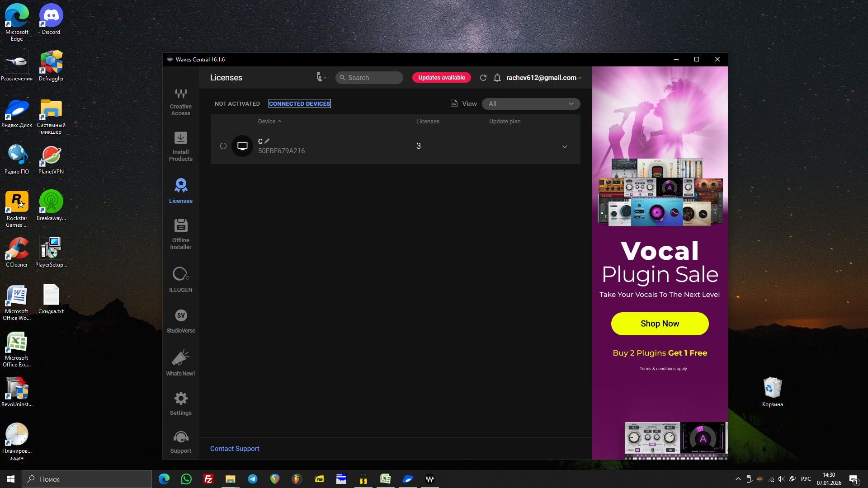Click the refresh icon in header

[x=483, y=78]
